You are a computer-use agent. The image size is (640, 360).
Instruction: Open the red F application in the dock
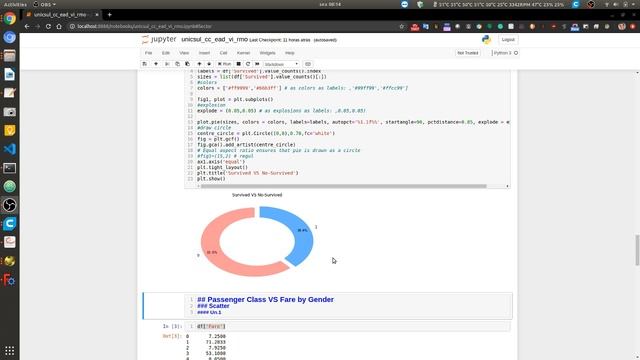click(x=10, y=280)
